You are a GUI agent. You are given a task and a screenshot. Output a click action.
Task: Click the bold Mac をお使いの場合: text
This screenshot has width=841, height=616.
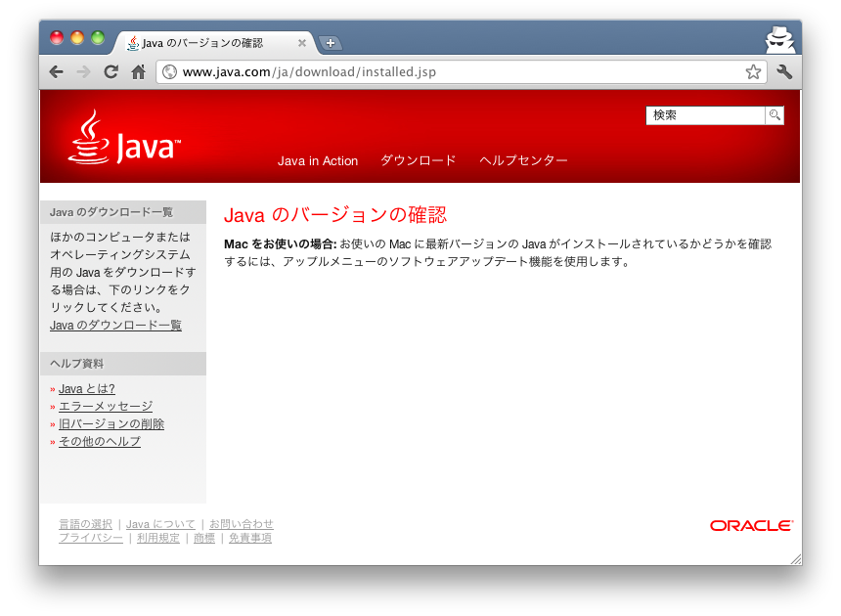(x=281, y=243)
